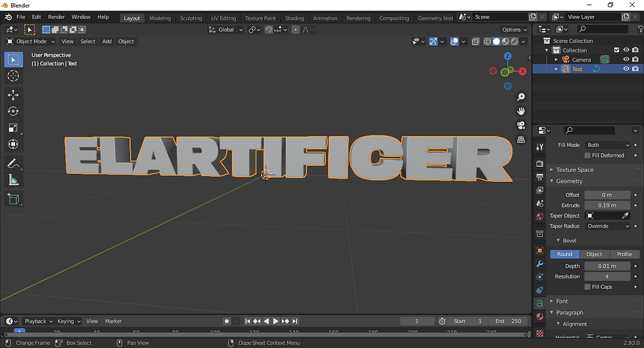The image size is (644, 348).
Task: Switch perspective/orthographic grid icon
Action: [x=520, y=139]
